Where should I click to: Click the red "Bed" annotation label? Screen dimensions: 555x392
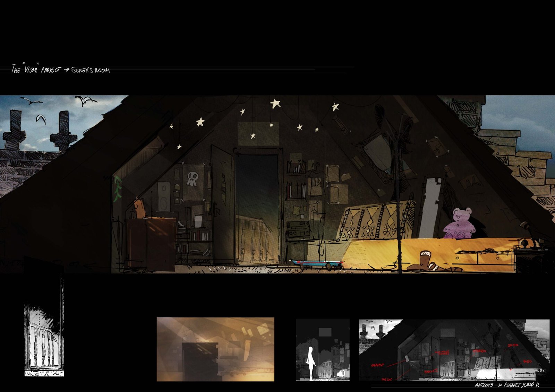click(527, 361)
